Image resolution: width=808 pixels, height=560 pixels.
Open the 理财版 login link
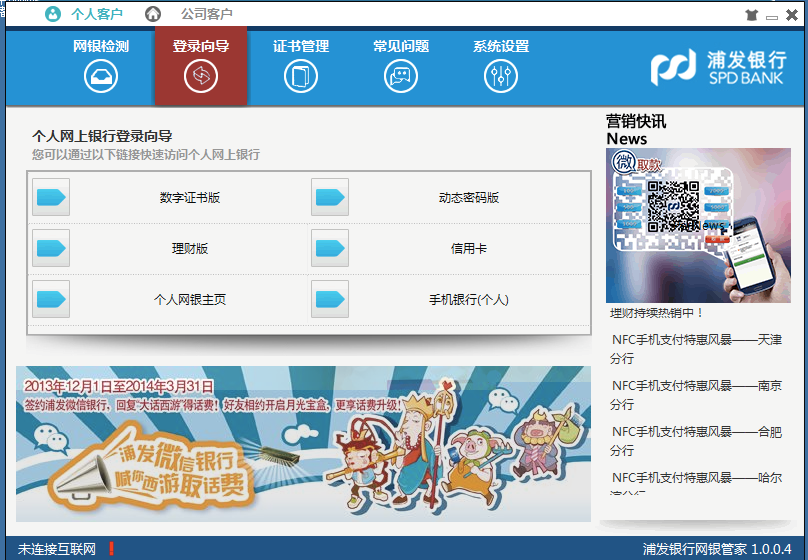coord(189,249)
